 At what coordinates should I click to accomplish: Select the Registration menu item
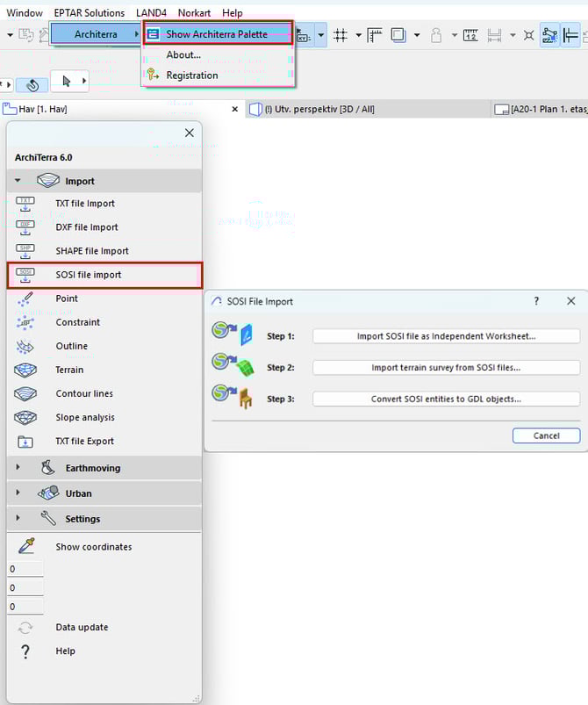point(192,76)
